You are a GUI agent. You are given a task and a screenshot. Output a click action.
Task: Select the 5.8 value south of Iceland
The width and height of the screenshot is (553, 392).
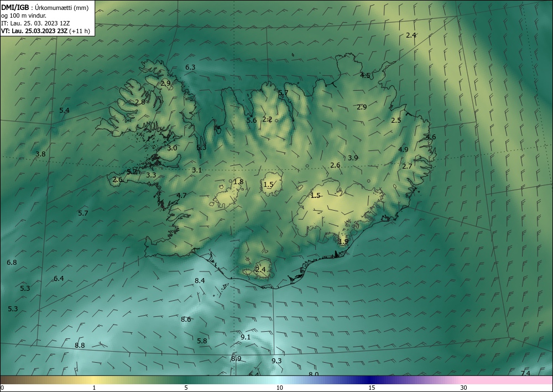(x=202, y=341)
